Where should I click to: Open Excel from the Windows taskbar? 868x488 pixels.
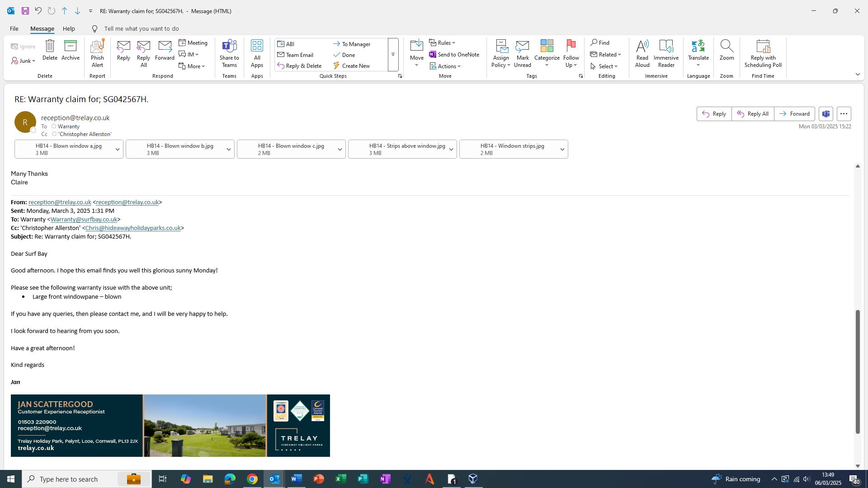(340, 479)
